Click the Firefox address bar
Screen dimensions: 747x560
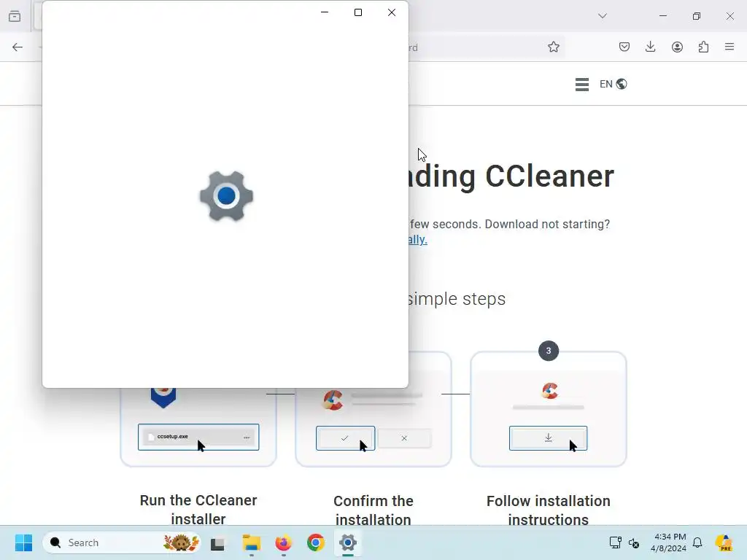click(476, 47)
